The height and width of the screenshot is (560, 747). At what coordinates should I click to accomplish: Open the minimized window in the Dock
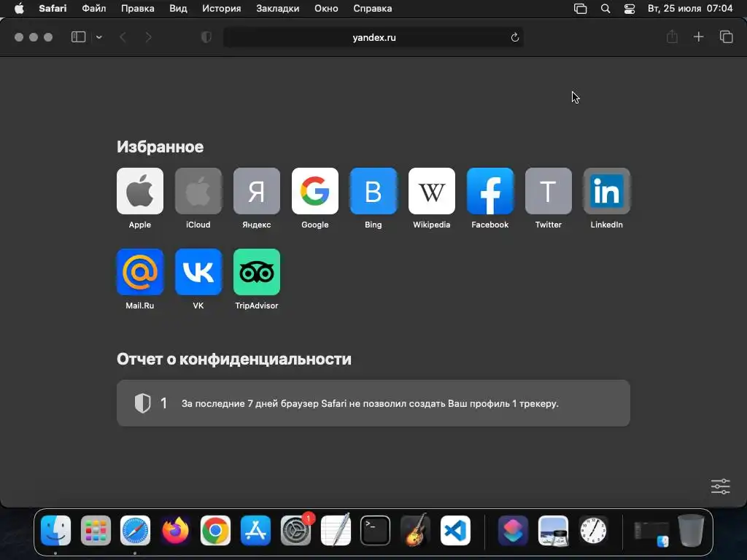(651, 532)
